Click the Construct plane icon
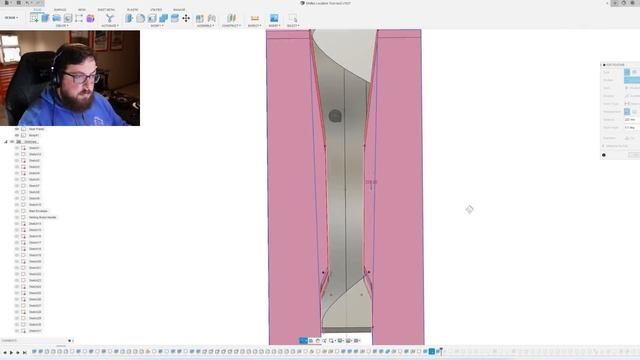 [x=231, y=18]
